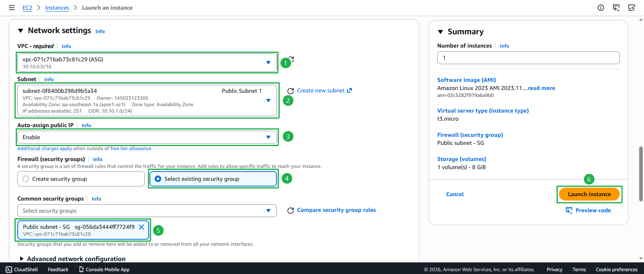Open Network settings Info link
Screen dimensions: 644x274
click(x=100, y=31)
